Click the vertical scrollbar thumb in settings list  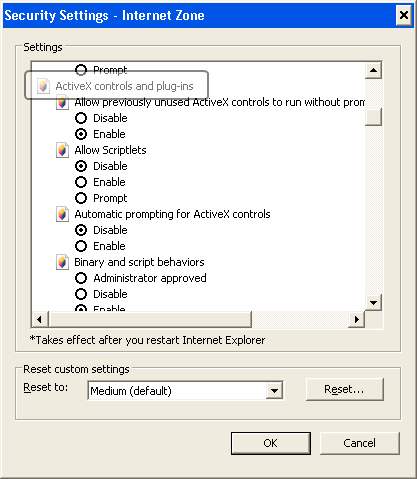tap(373, 117)
